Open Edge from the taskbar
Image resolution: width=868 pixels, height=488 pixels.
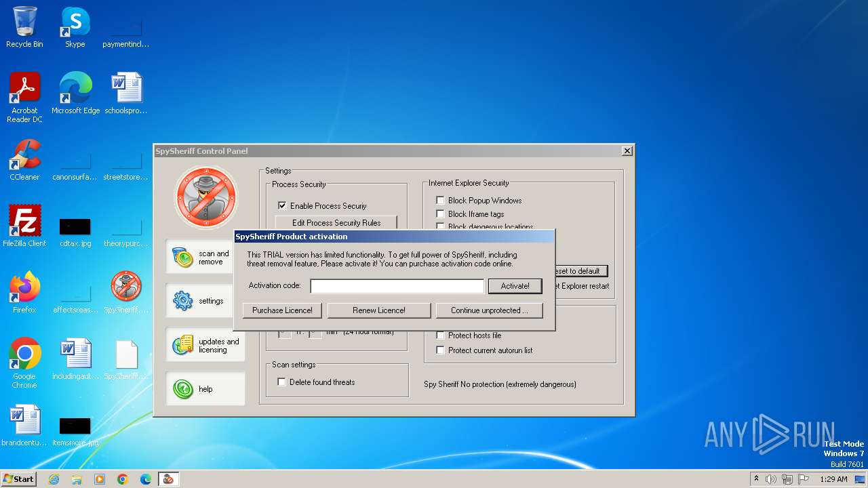[x=146, y=479]
